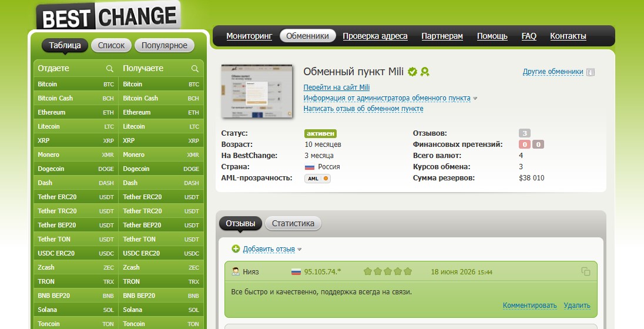Open the Помощь menu item
Image resolution: width=644 pixels, height=329 pixels.
[x=492, y=36]
